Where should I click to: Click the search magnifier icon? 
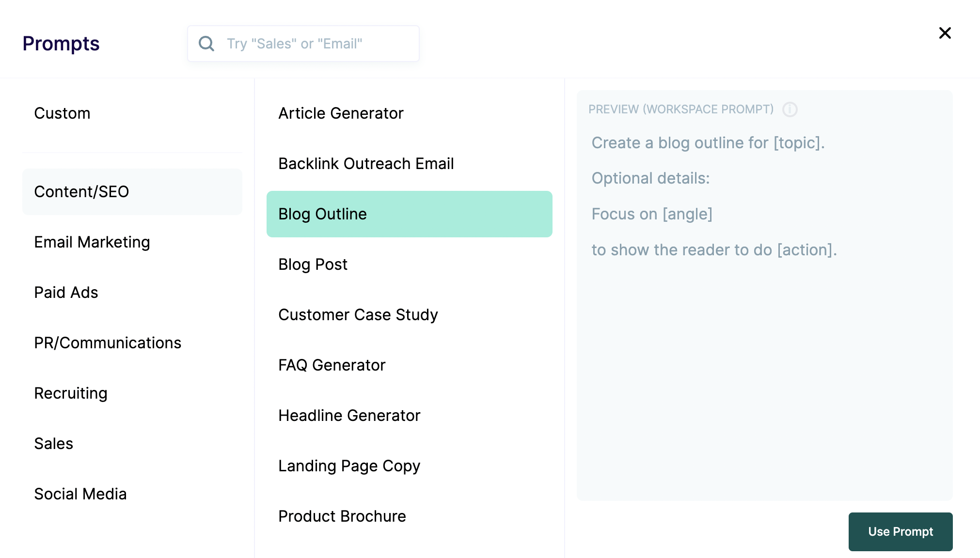coord(206,44)
